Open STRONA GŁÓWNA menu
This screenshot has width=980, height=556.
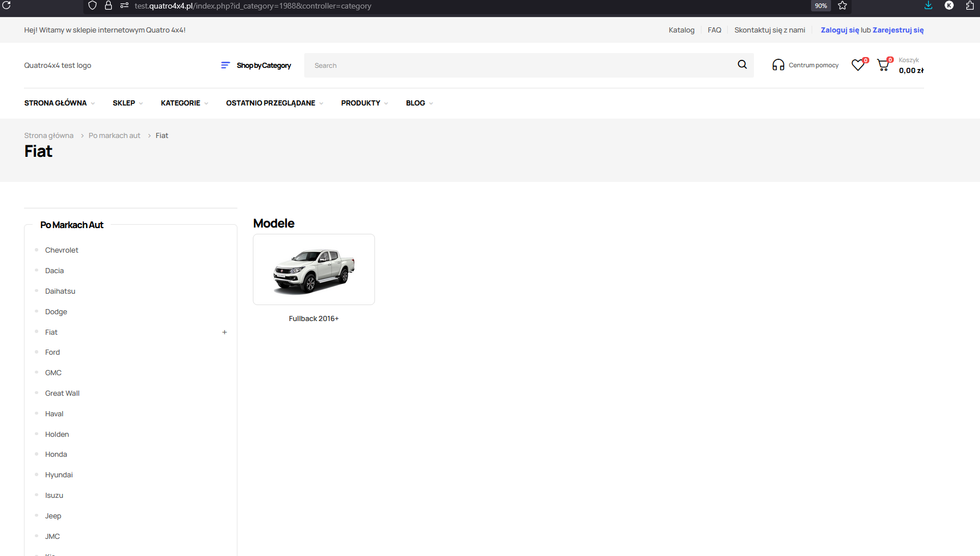pyautogui.click(x=55, y=103)
